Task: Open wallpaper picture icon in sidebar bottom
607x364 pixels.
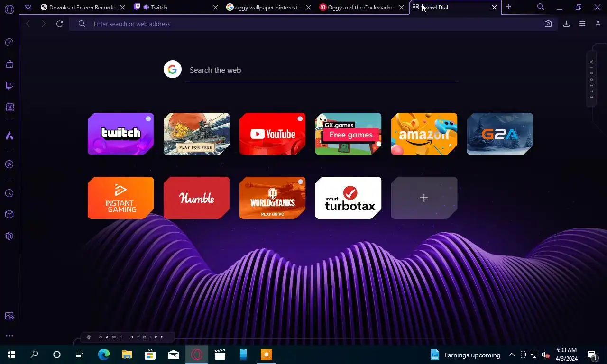Action: tap(9, 316)
